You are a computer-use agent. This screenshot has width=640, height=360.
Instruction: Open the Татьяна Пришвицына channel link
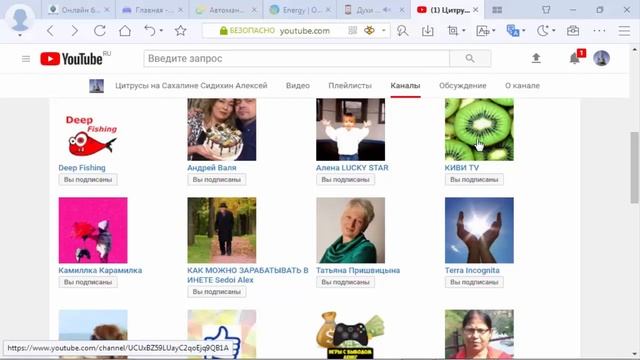(x=358, y=270)
